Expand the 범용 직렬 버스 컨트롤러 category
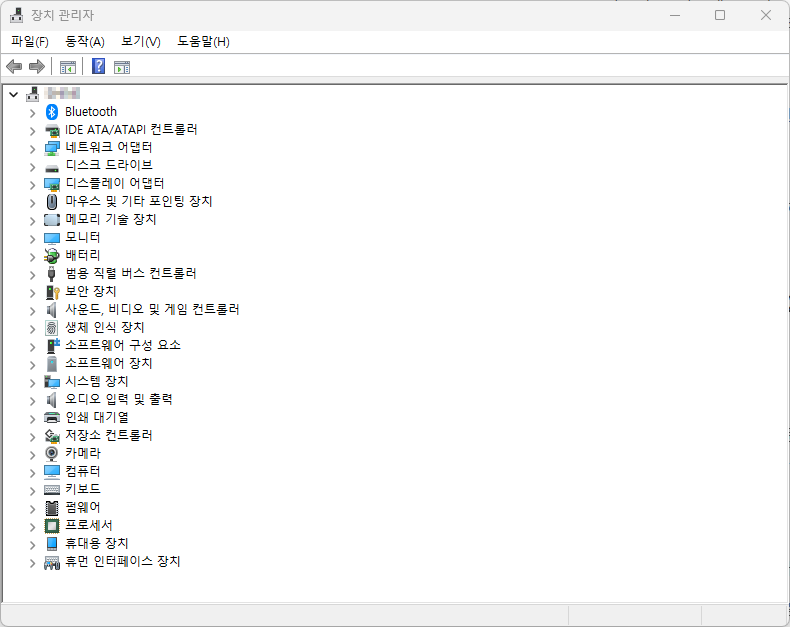Image resolution: width=790 pixels, height=627 pixels. point(32,275)
